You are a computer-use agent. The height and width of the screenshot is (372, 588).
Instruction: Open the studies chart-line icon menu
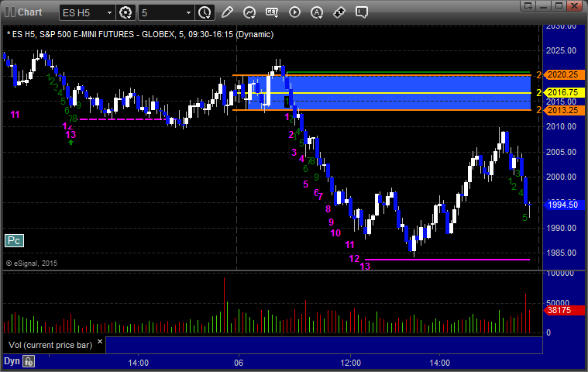pyautogui.click(x=249, y=12)
